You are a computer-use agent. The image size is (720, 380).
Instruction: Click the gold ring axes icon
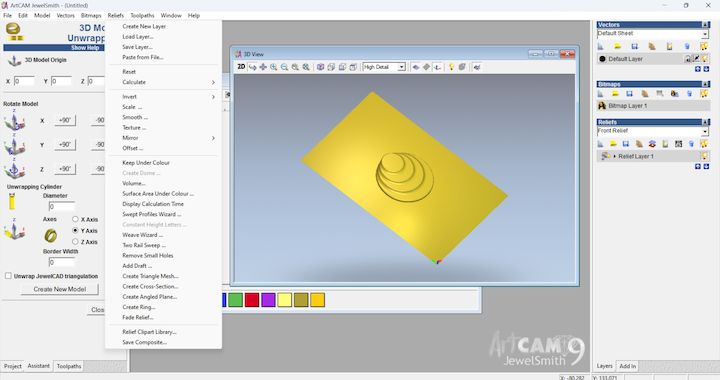(x=51, y=235)
